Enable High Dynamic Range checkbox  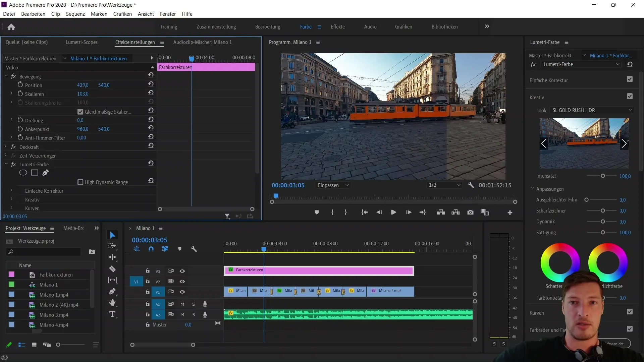tap(80, 182)
